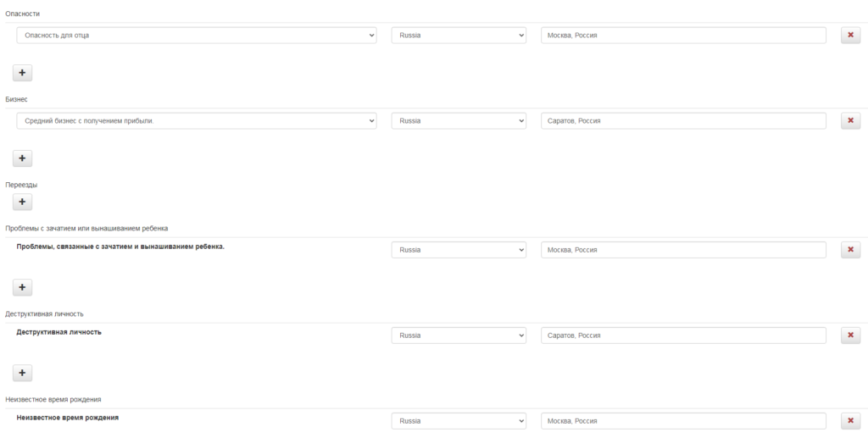This screenshot has height=438, width=868.
Task: Remove the Опасность для отца row
Action: pos(850,36)
